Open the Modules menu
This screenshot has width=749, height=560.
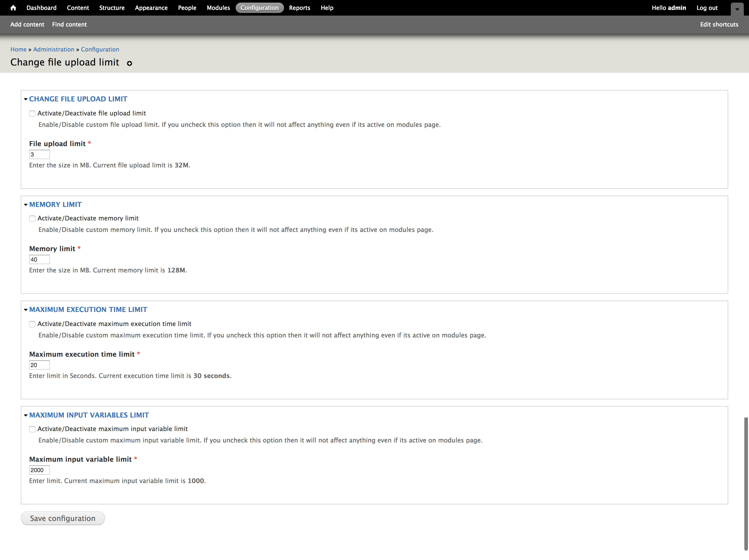(218, 8)
